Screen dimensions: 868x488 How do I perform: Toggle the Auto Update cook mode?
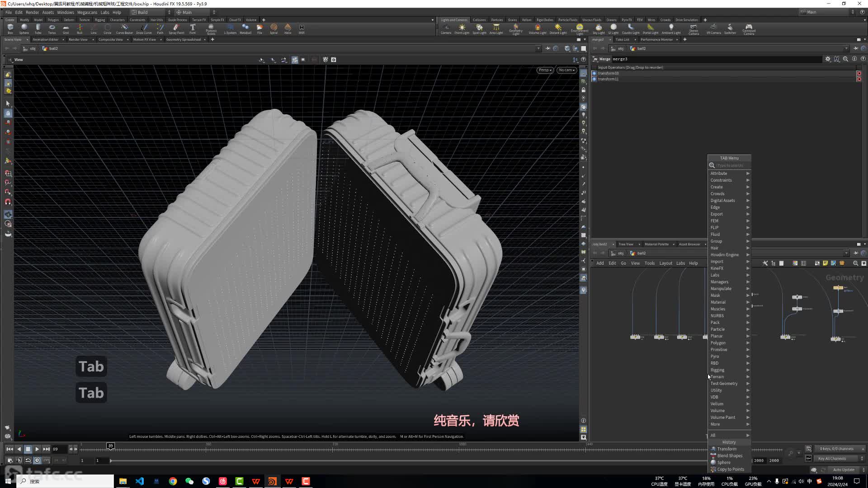coord(844,469)
